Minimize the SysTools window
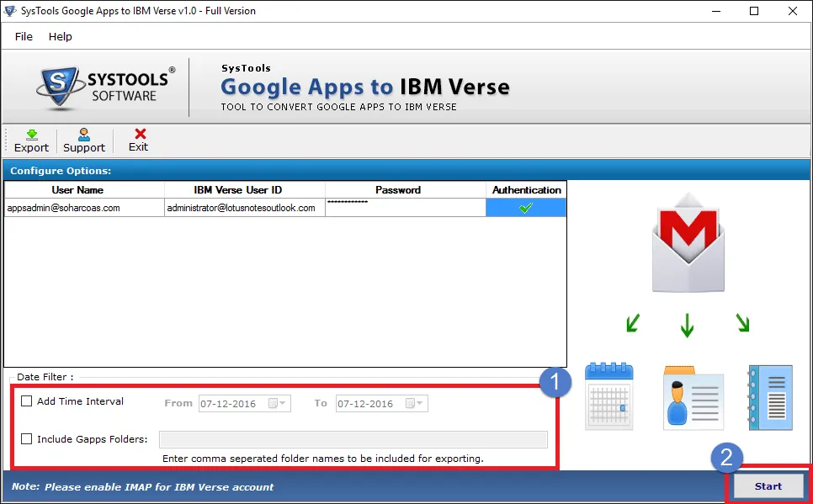The image size is (813, 504). click(716, 11)
